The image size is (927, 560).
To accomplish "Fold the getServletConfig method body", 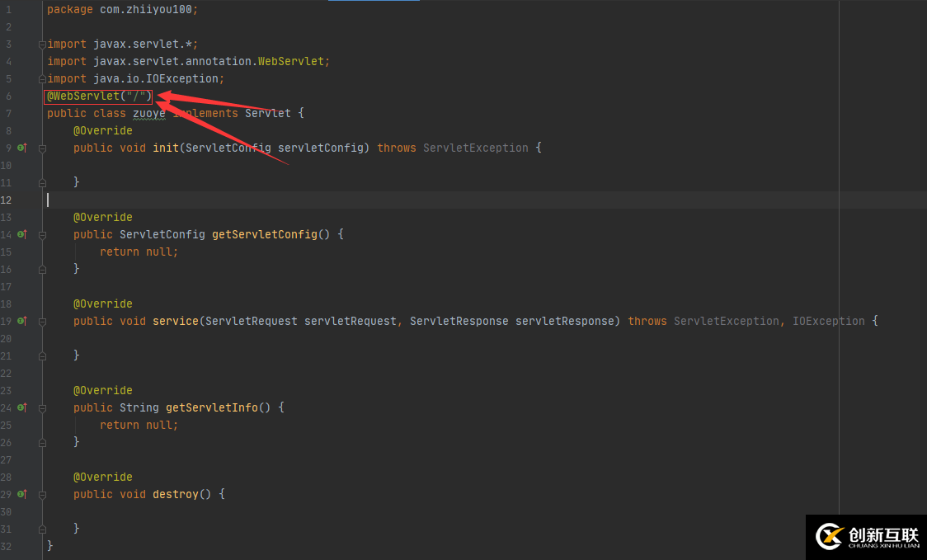I will [42, 235].
